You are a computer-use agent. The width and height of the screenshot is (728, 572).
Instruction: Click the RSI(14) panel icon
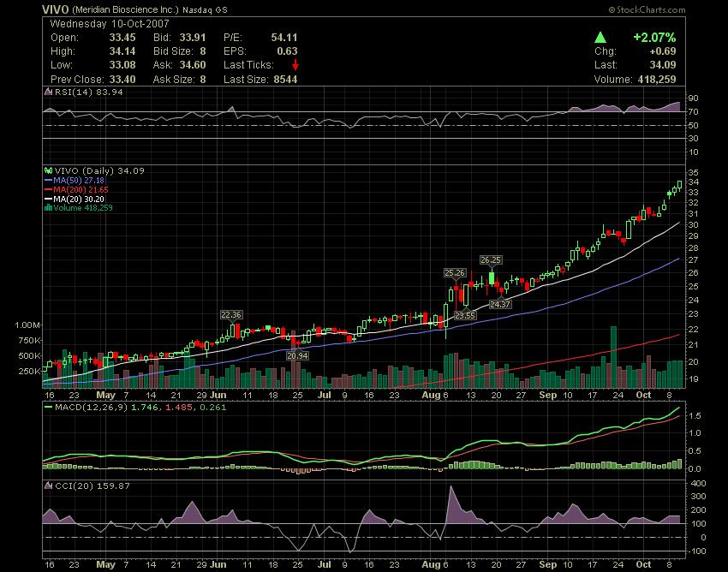(48, 92)
